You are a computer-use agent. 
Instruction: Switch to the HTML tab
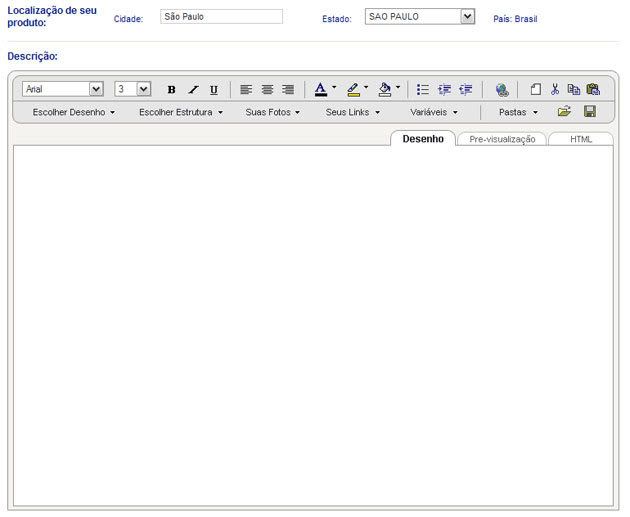[x=581, y=139]
